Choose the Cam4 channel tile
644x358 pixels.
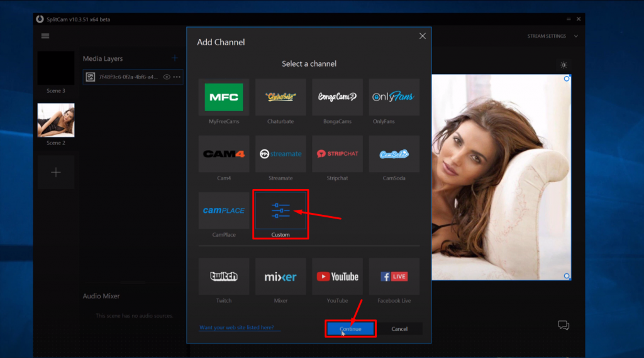click(224, 154)
